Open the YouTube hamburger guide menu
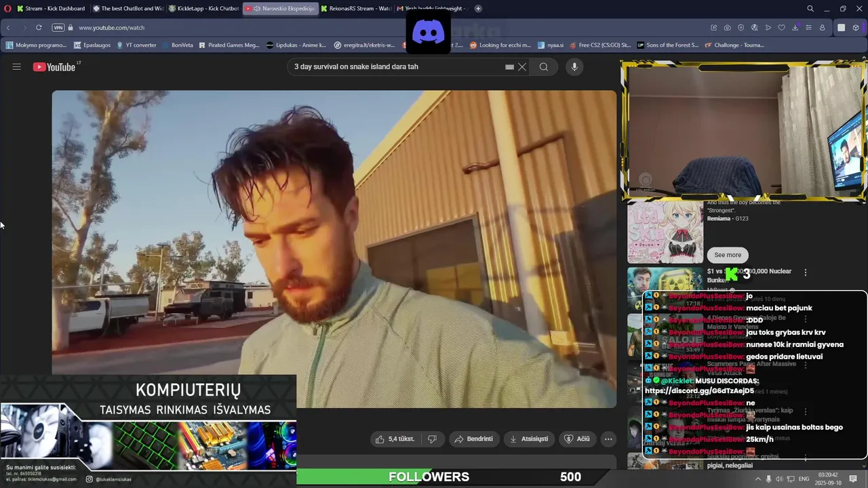This screenshot has width=868, height=488. coord(17,66)
